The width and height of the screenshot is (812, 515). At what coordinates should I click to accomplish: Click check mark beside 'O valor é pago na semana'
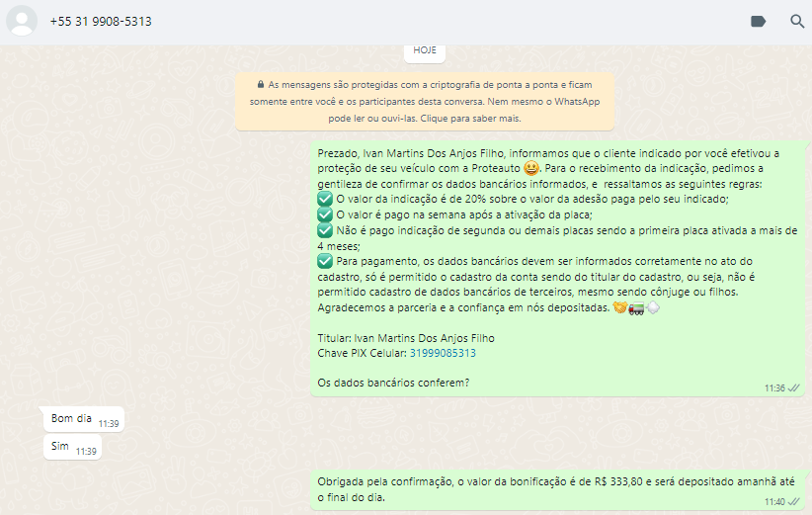coord(325,215)
